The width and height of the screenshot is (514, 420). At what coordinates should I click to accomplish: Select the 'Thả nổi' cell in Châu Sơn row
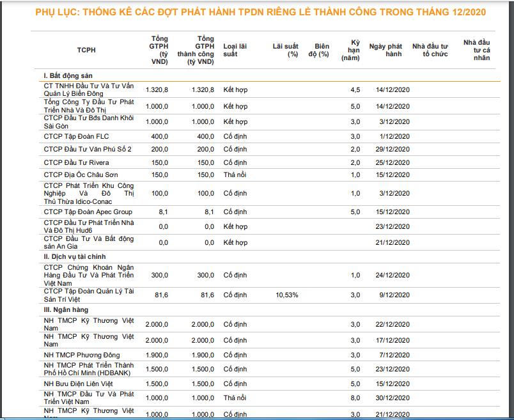pyautogui.click(x=235, y=175)
